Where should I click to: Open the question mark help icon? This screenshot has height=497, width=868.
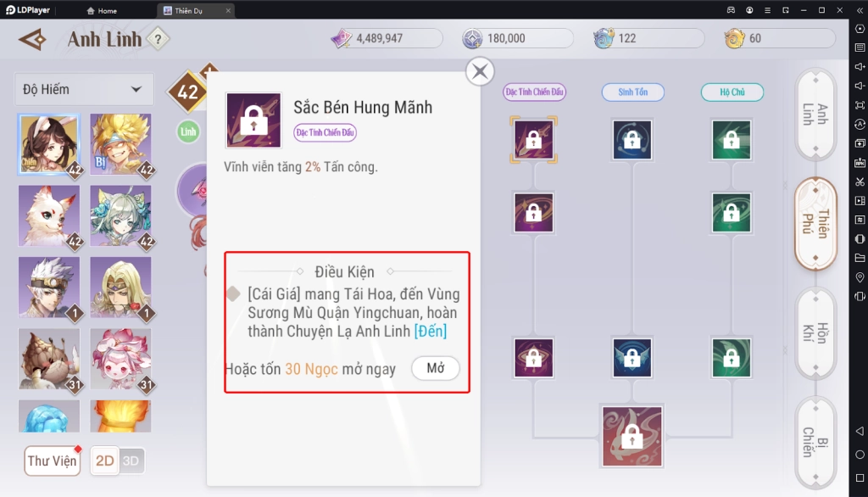[x=158, y=39]
